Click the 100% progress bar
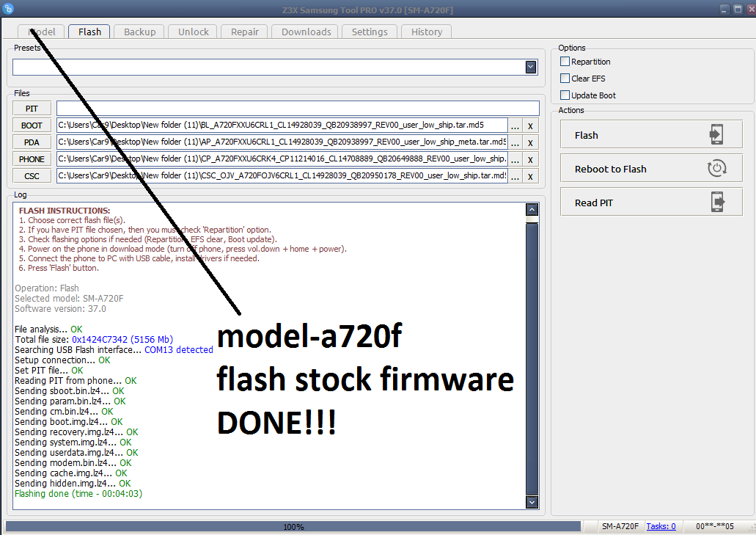The image size is (756, 535). 293,526
